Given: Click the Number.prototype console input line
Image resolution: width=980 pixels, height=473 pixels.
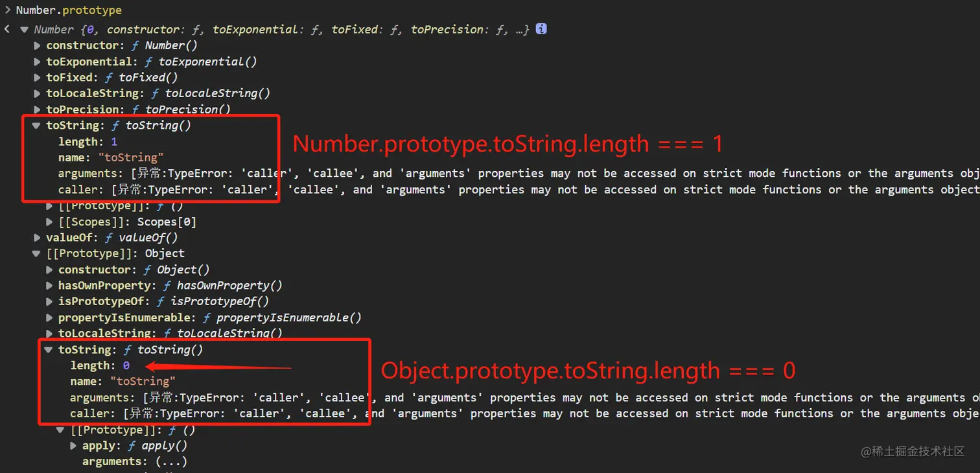Looking at the screenshot, I should 69,10.
